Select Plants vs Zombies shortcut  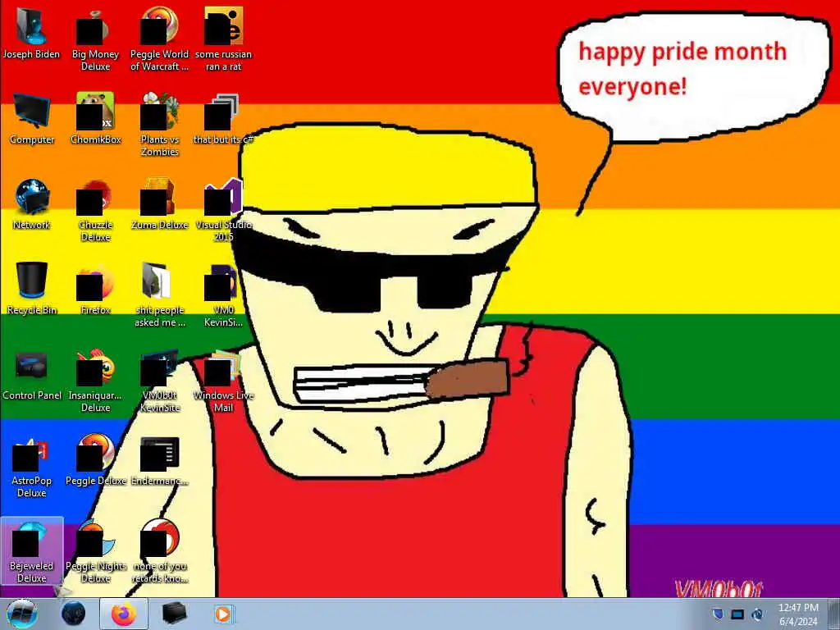coord(159,125)
